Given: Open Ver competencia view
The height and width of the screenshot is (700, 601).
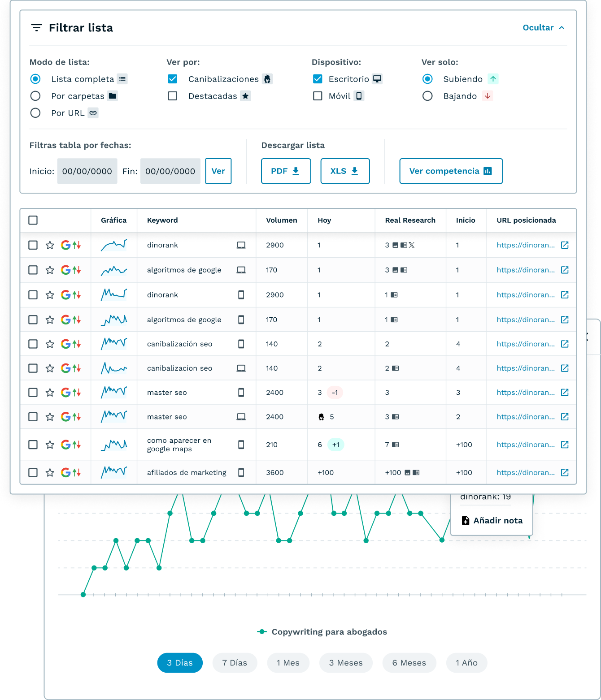Looking at the screenshot, I should pyautogui.click(x=450, y=171).
